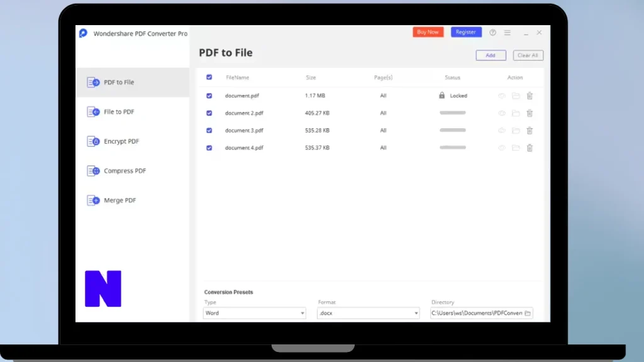Preview document 4.pdf with its eye icon

click(x=502, y=148)
